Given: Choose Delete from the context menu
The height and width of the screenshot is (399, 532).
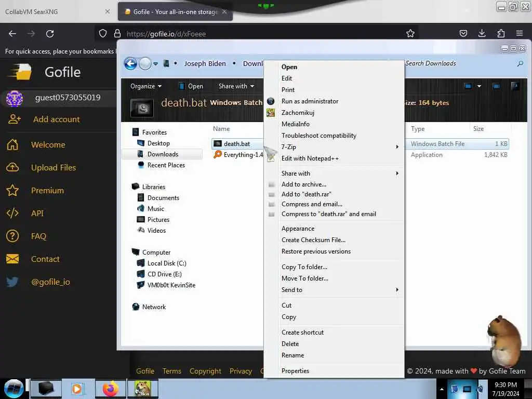Looking at the screenshot, I should pos(334,344).
